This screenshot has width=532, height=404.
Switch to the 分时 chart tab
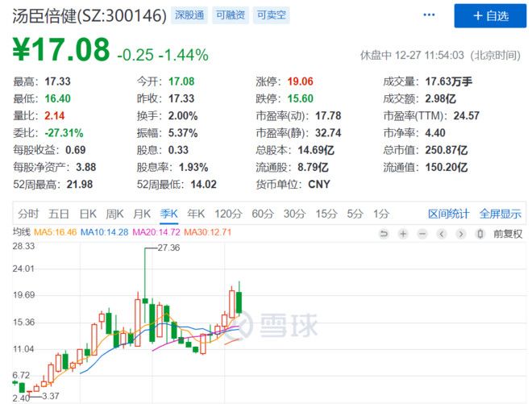[28, 214]
